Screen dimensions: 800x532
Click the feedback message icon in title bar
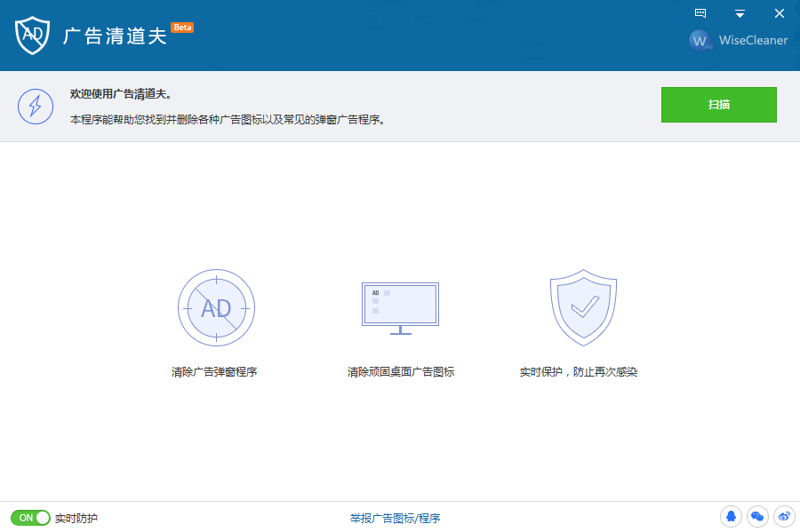point(700,13)
